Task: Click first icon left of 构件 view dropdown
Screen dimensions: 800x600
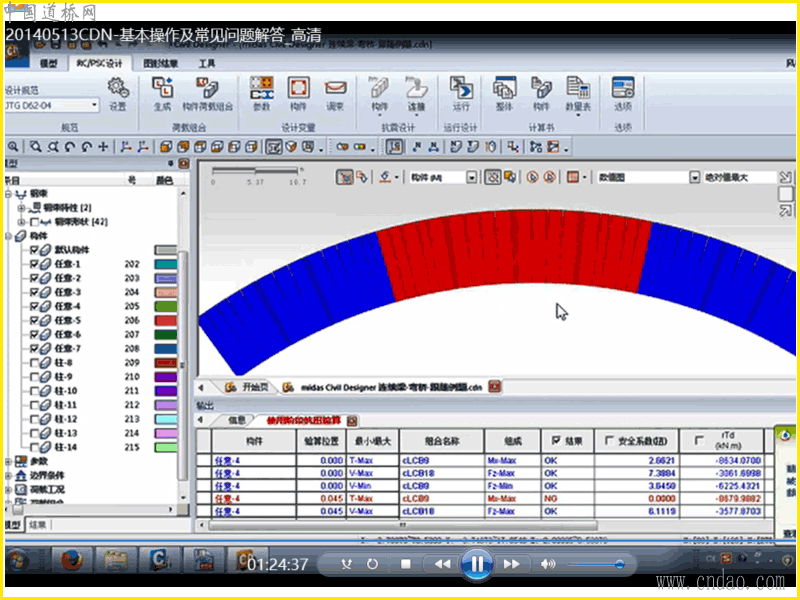Action: click(385, 177)
